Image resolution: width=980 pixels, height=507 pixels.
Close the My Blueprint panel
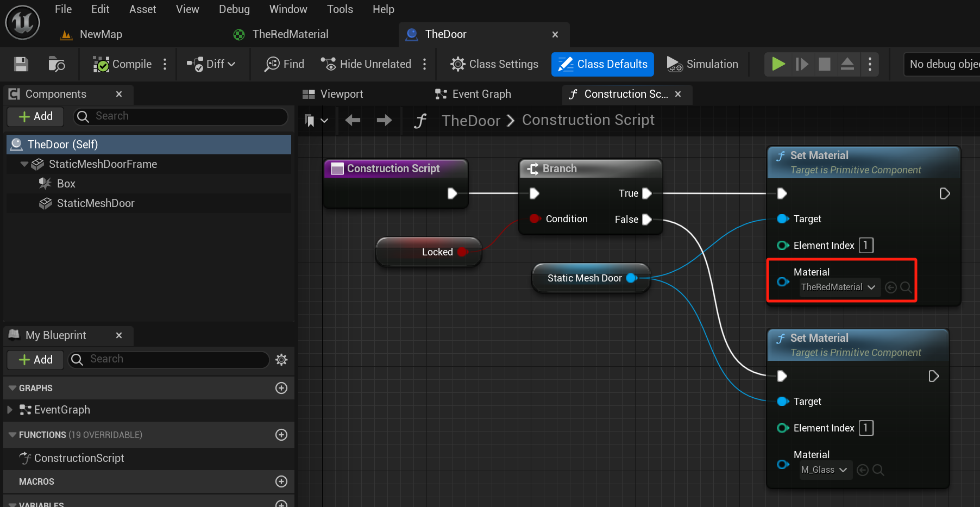coord(119,335)
